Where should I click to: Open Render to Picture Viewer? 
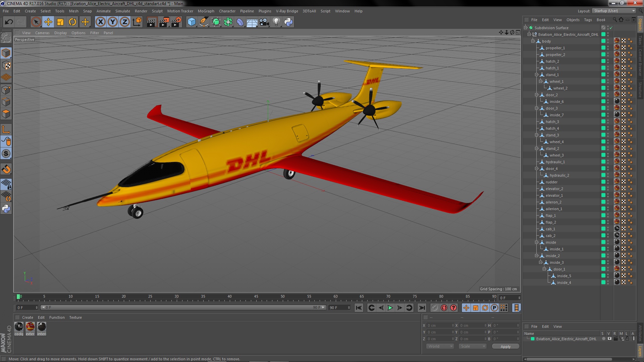[x=164, y=22]
